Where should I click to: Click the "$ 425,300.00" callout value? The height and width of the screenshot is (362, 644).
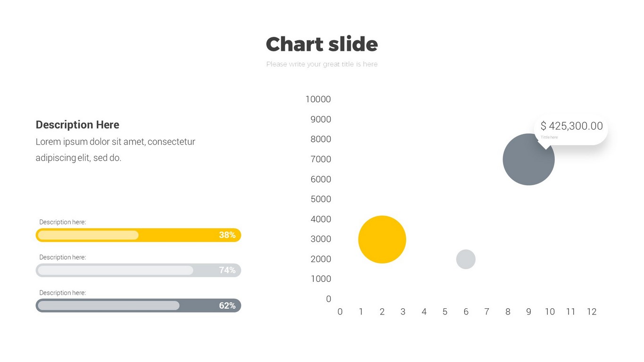[571, 126]
